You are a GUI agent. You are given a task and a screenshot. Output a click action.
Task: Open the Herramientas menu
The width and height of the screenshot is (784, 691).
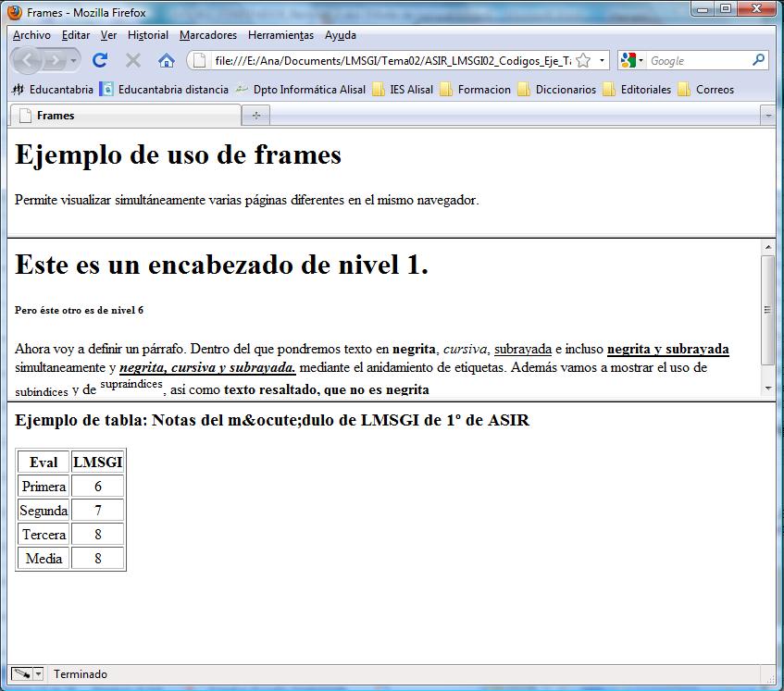[x=280, y=35]
